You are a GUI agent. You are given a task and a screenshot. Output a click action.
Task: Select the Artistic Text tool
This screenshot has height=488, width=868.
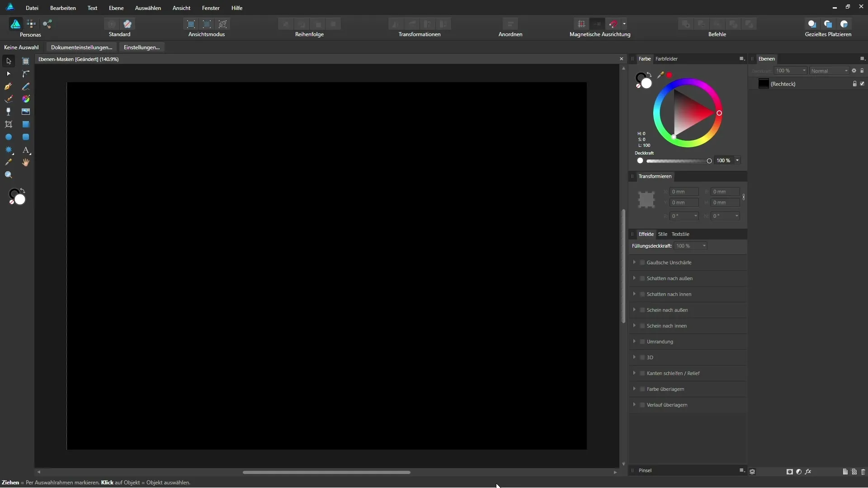tap(26, 150)
